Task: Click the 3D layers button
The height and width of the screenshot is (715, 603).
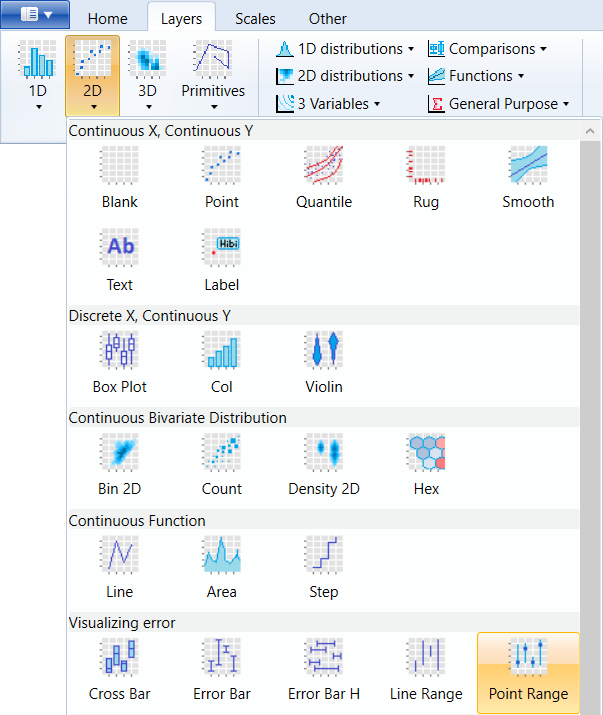Action: [x=147, y=75]
